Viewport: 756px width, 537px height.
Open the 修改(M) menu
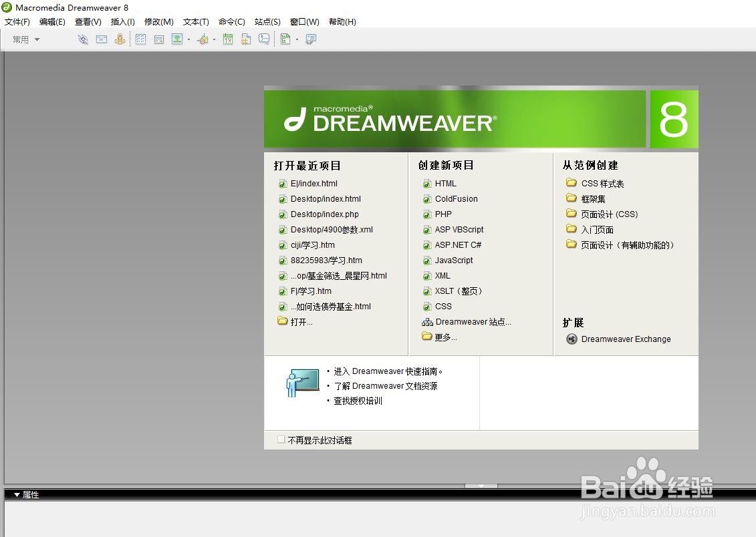click(x=158, y=21)
